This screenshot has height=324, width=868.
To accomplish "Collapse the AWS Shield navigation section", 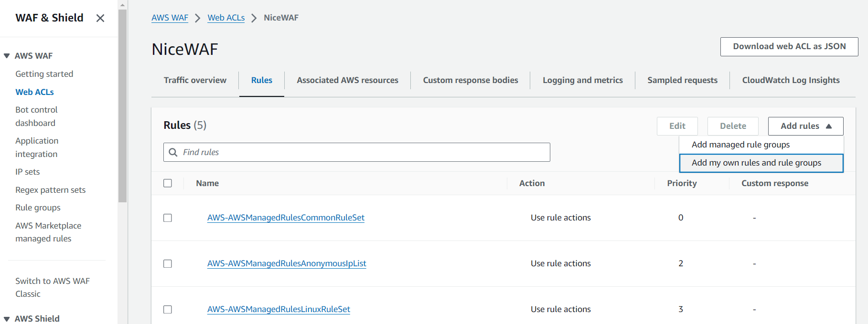I will click(x=7, y=319).
